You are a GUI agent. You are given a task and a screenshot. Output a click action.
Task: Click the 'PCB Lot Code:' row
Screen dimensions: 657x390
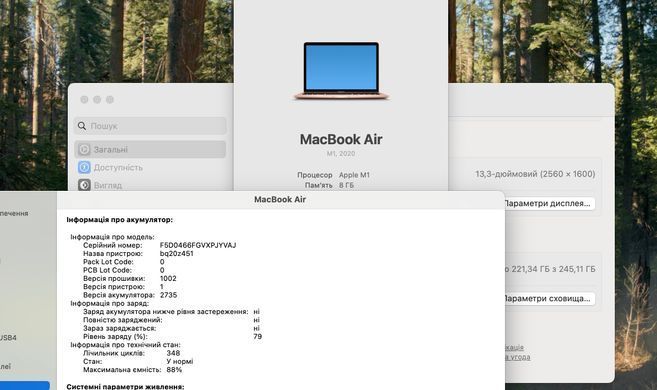click(124, 270)
